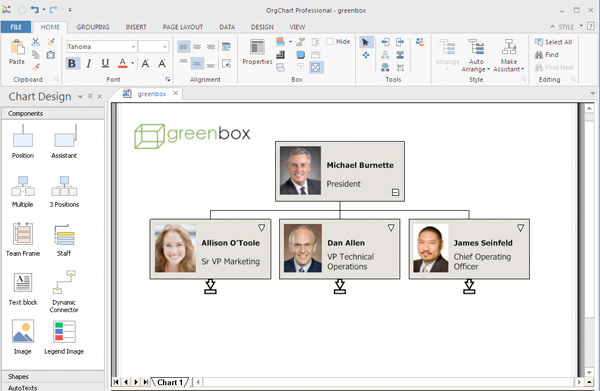Open the Properties button
Image resolution: width=600 pixels, height=391 pixels.
click(x=257, y=52)
